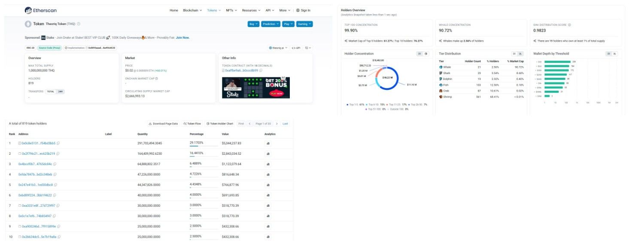Click the </> API button
This screenshot has height=245, width=644.
point(296,48)
